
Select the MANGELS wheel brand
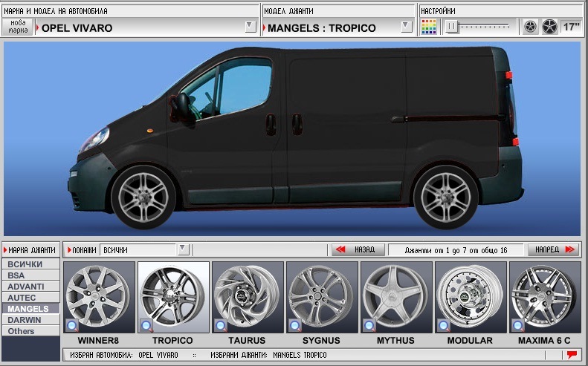30,309
